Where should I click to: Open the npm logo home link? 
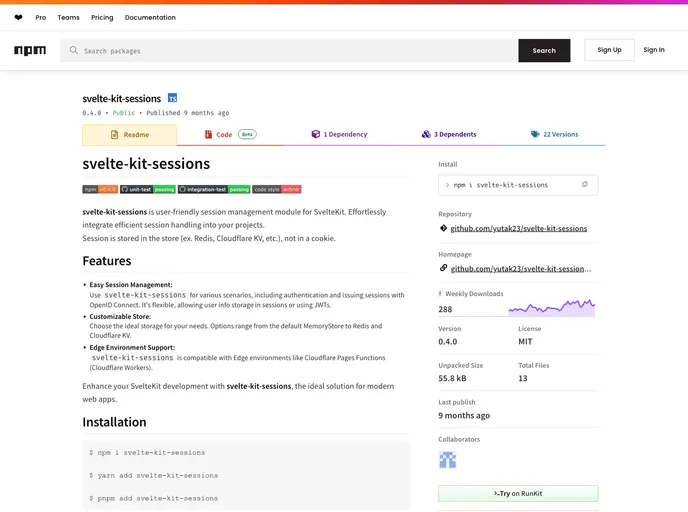pos(30,50)
